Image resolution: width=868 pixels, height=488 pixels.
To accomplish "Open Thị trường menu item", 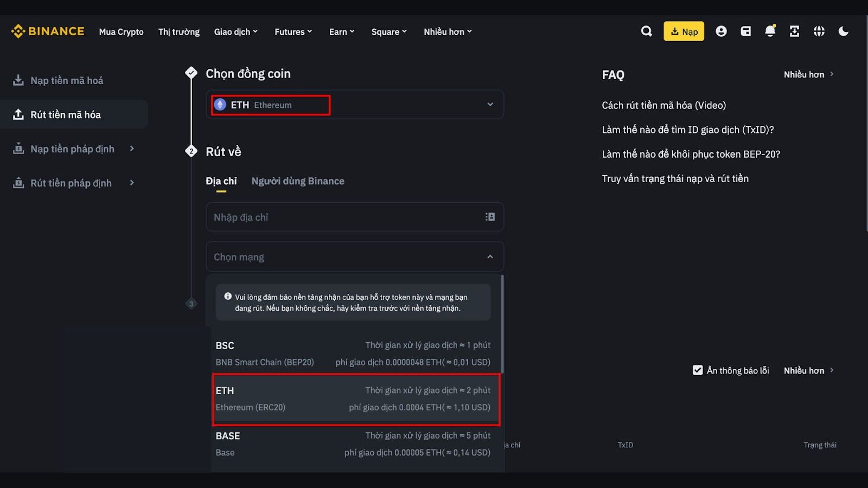I will 179,31.
